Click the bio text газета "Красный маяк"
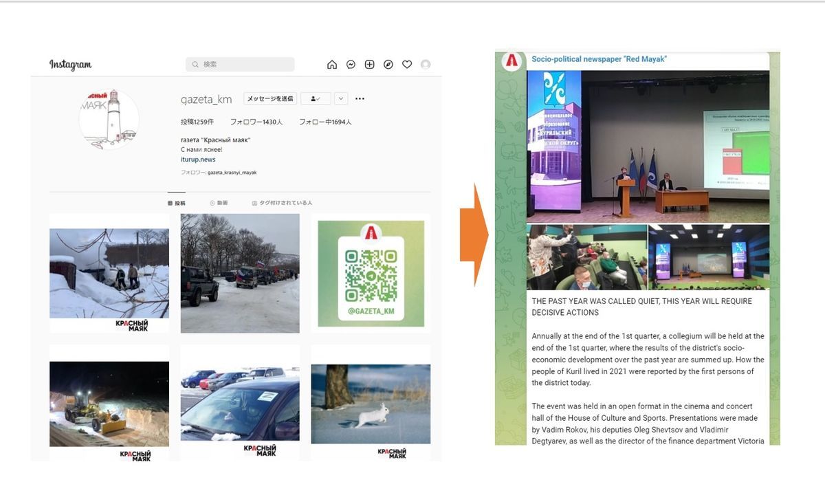 [x=215, y=140]
